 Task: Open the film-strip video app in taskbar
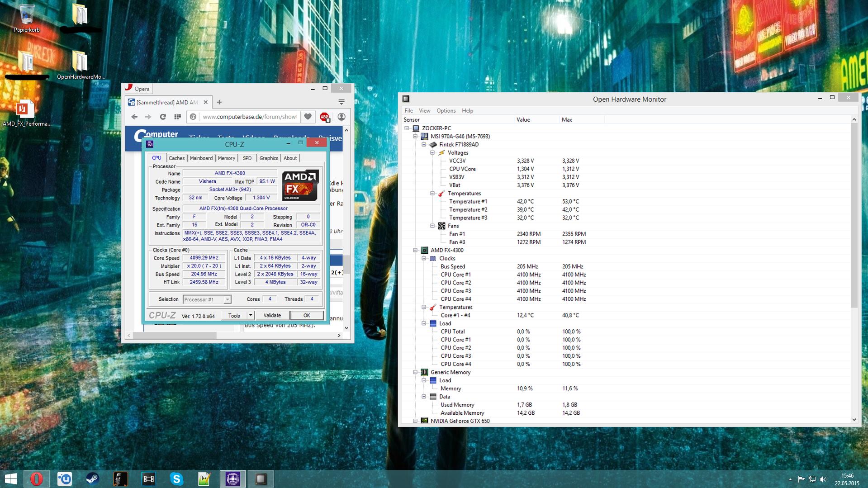148,479
